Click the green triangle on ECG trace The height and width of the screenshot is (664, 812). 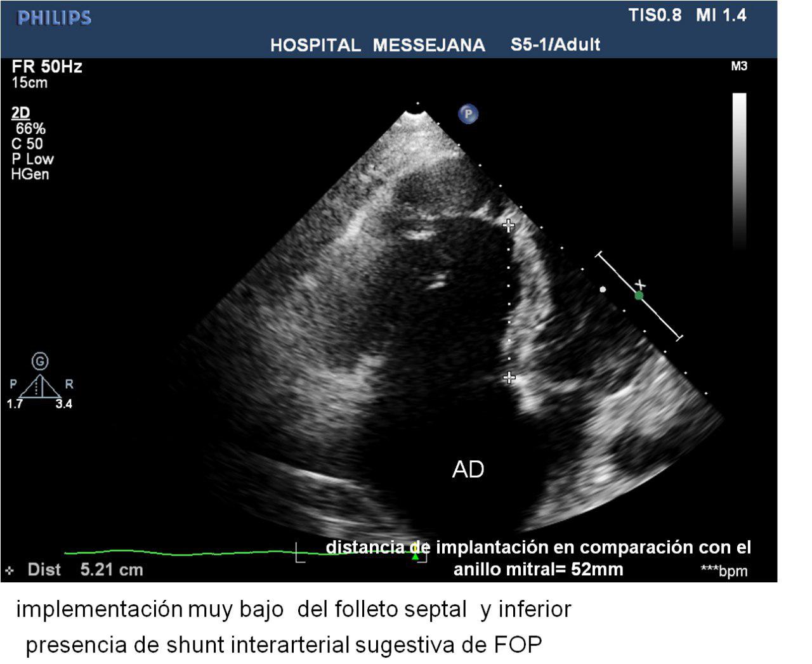pos(415,557)
